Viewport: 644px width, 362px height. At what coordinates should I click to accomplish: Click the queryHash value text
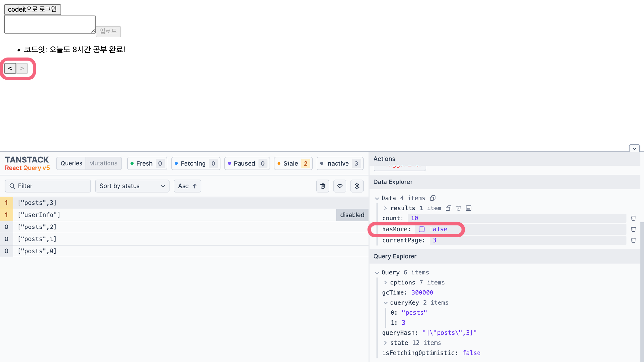[x=449, y=333]
